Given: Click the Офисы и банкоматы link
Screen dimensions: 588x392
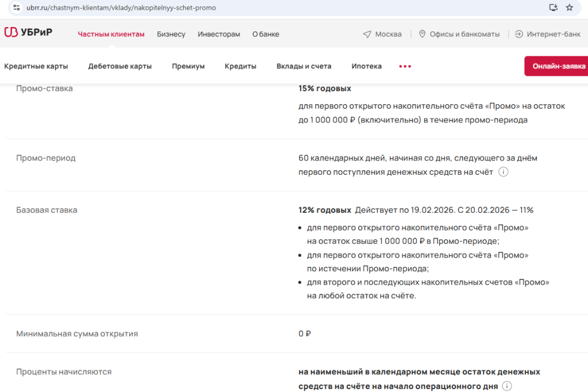Looking at the screenshot, I should click(x=465, y=34).
